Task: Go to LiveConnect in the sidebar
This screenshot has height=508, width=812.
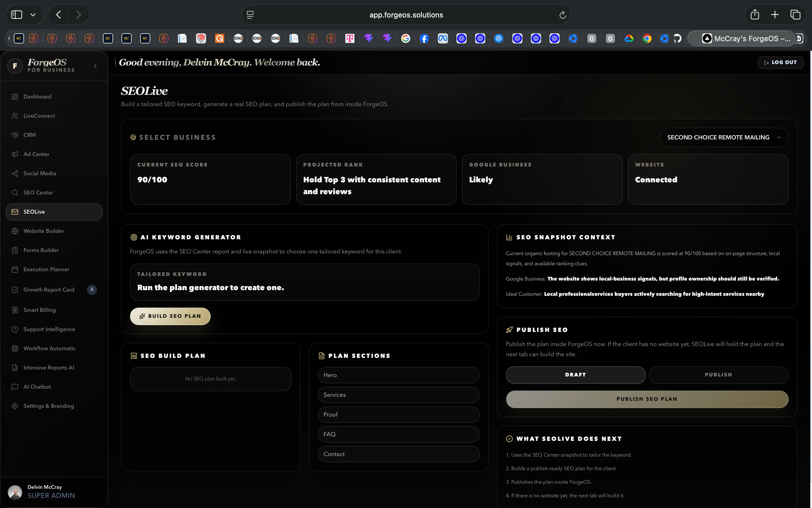Action: pyautogui.click(x=54, y=116)
